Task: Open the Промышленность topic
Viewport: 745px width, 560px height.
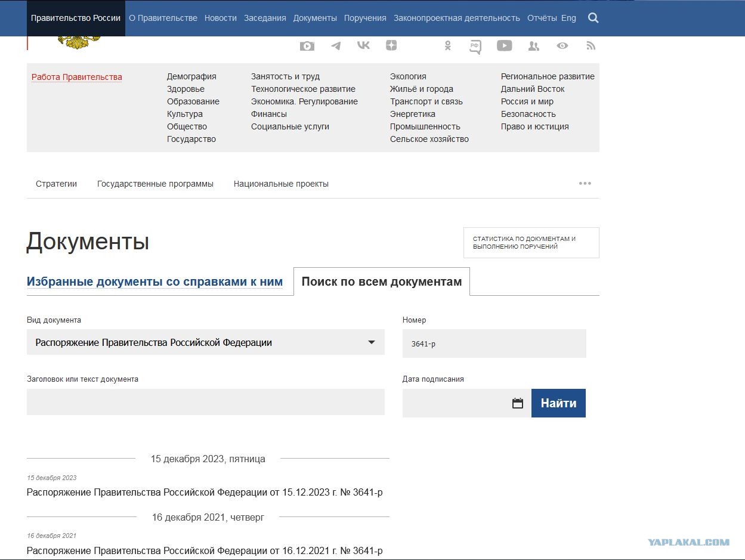Action: [425, 126]
